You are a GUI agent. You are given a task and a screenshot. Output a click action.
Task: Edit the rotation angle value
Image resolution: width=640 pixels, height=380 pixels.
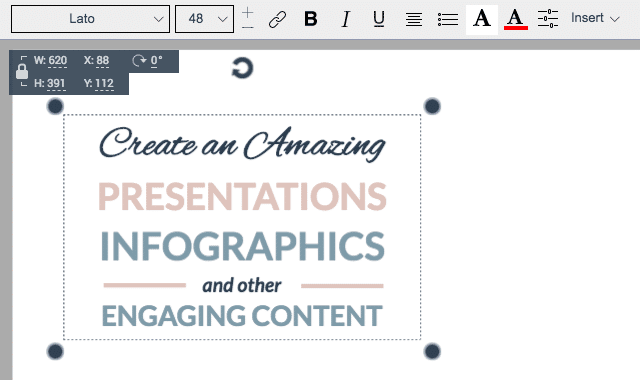[156, 61]
